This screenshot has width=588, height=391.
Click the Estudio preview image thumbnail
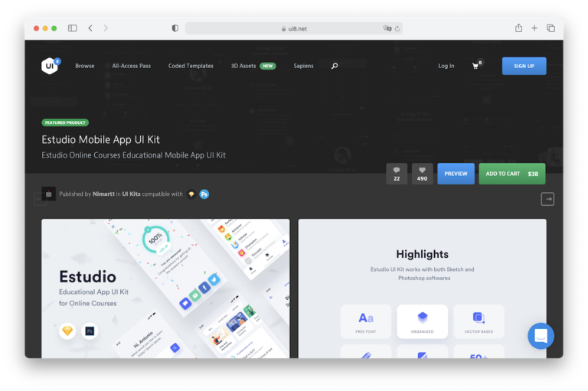pos(165,288)
